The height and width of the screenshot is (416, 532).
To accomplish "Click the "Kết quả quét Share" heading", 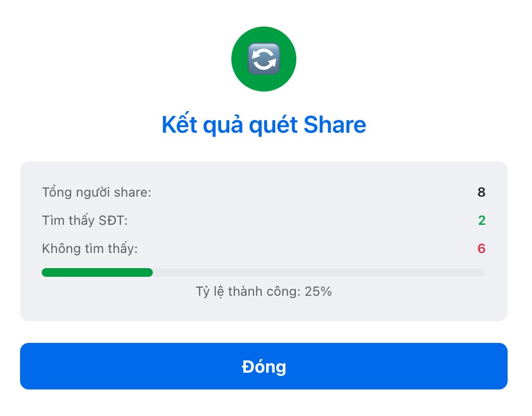I will (x=264, y=125).
